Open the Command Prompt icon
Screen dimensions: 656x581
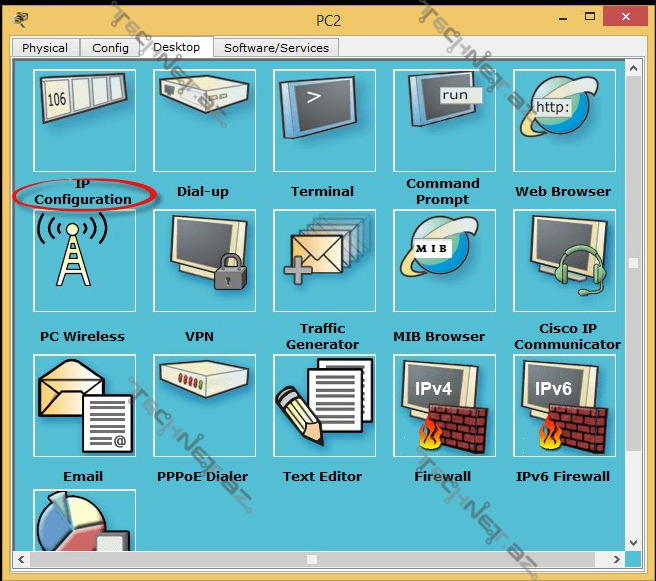click(444, 120)
